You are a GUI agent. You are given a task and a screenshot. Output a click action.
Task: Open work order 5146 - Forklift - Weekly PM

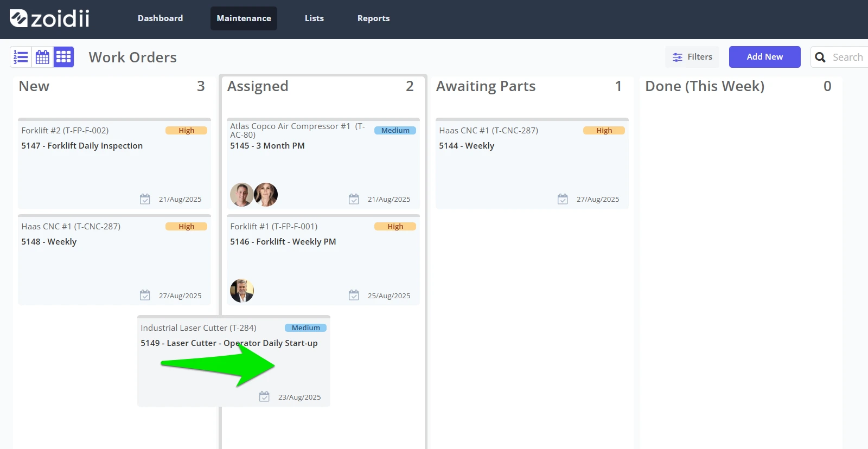(x=283, y=242)
